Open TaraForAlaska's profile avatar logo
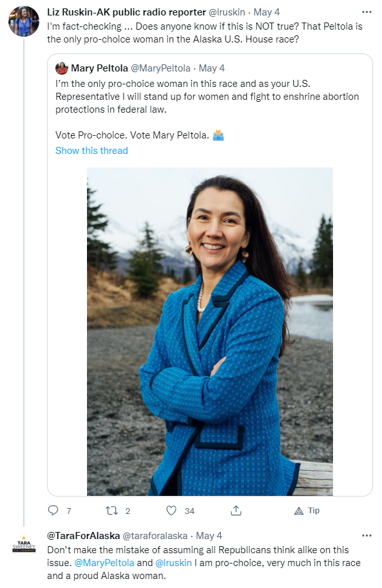Viewport: 382px width, 588px height. tap(24, 544)
